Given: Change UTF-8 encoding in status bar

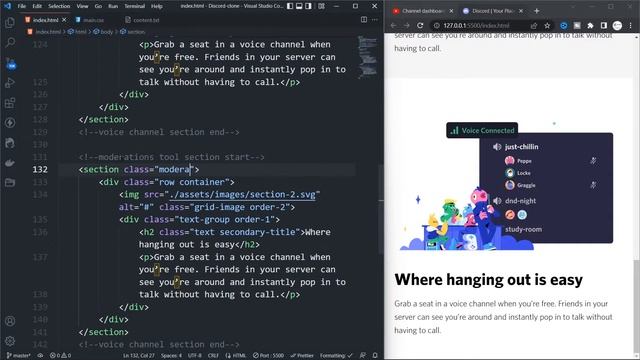Looking at the screenshot, I should coord(195,356).
